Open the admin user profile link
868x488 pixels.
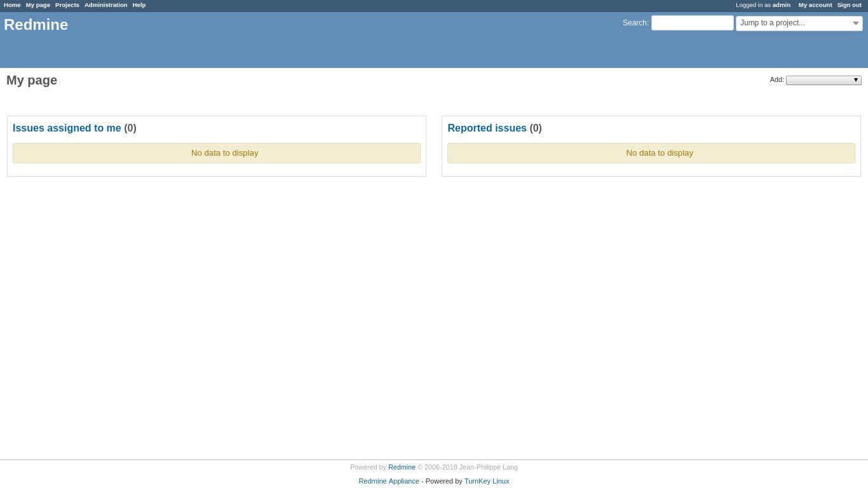pos(781,5)
